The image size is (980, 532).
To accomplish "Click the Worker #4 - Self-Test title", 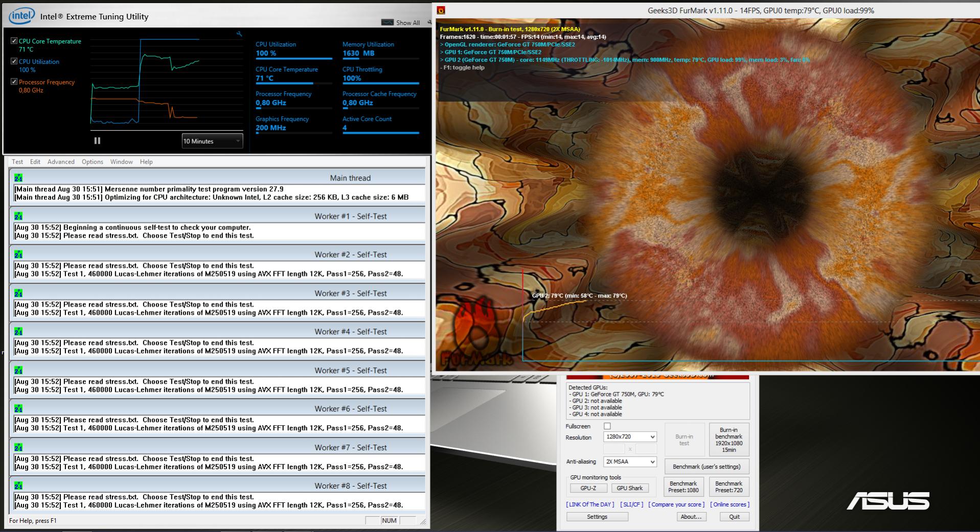I will coord(351,332).
